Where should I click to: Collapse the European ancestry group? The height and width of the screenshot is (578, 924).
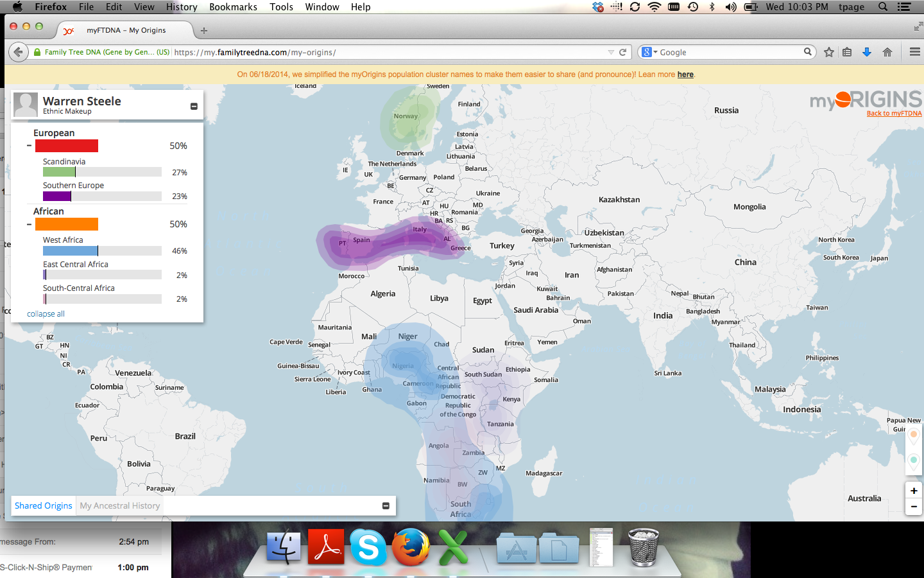pos(29,146)
